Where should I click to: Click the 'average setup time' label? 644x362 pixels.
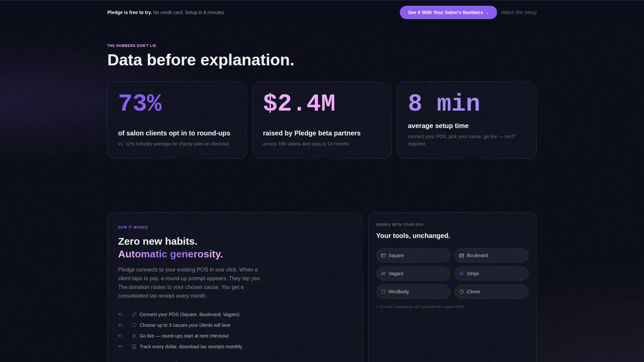tap(438, 126)
